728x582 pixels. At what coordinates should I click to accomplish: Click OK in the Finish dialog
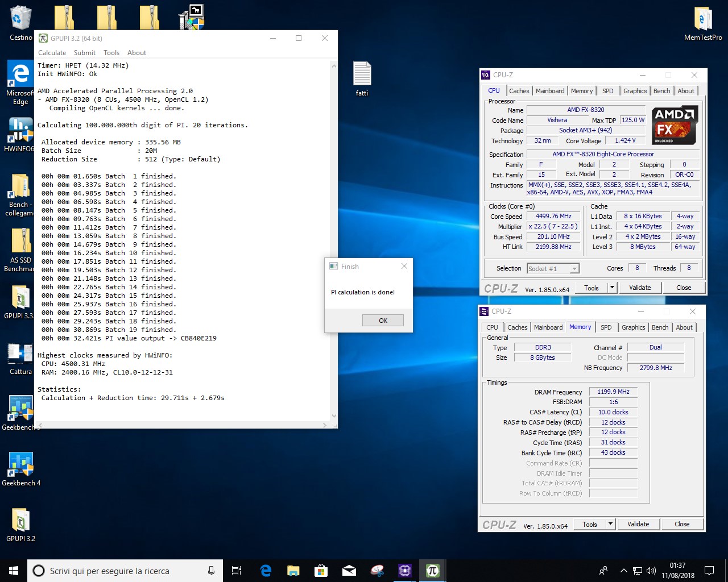pos(383,321)
